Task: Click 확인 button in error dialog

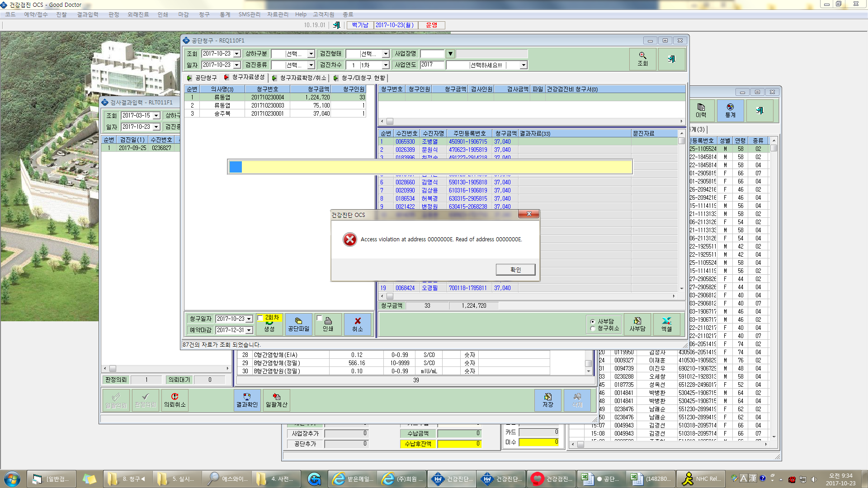Action: 515,270
